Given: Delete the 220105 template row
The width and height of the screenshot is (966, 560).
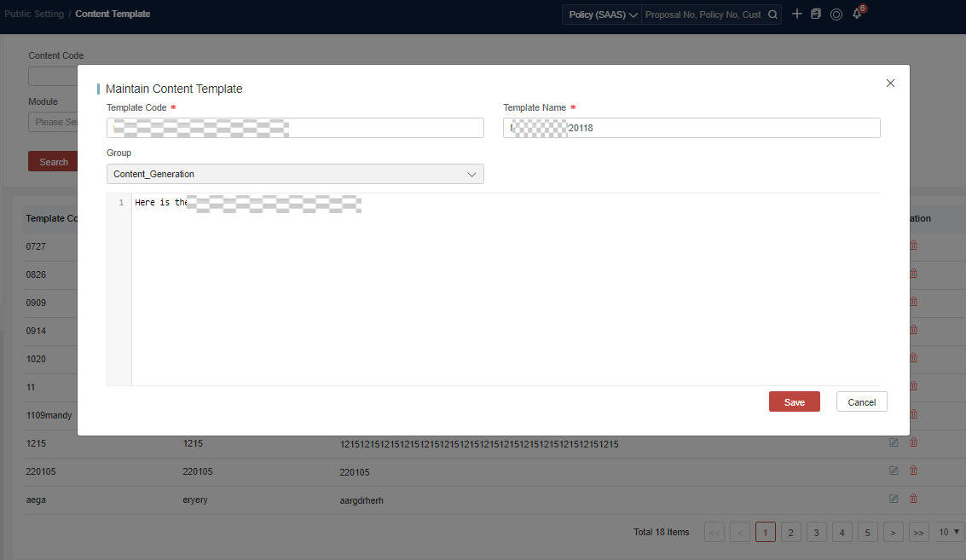Looking at the screenshot, I should [913, 471].
